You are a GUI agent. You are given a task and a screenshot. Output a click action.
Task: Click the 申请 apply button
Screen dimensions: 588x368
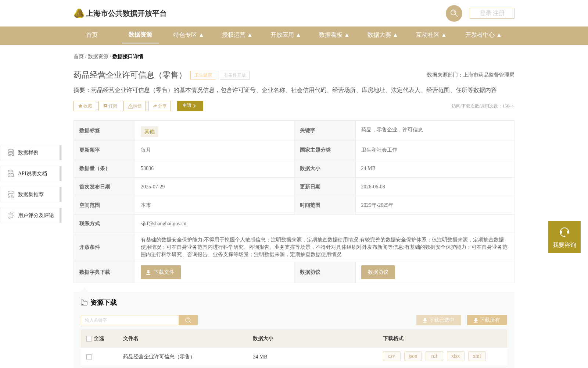pos(190,106)
